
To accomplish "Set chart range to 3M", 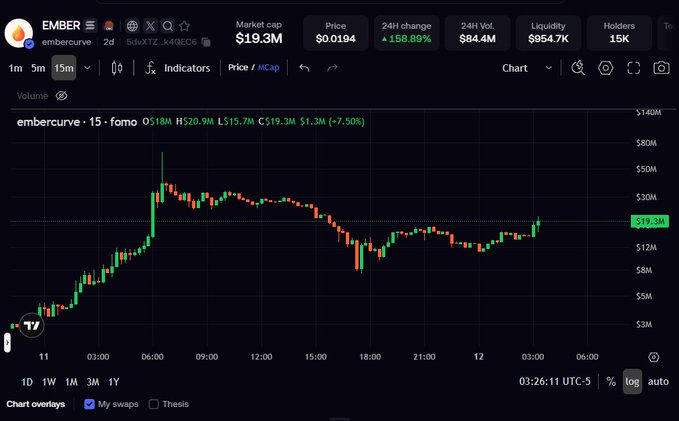I will coord(93,382).
